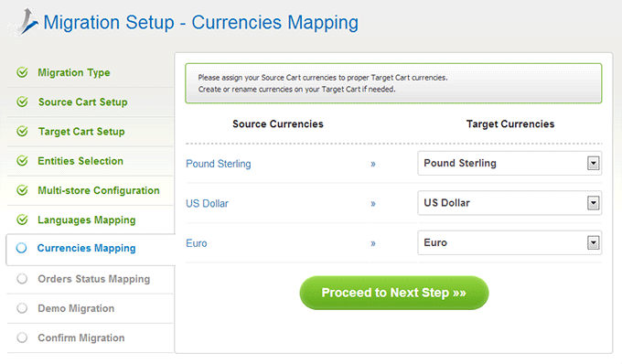Viewport: 622px width, 364px height.
Task: Open the Pound Sterling target currency dropdown
Action: click(x=509, y=163)
